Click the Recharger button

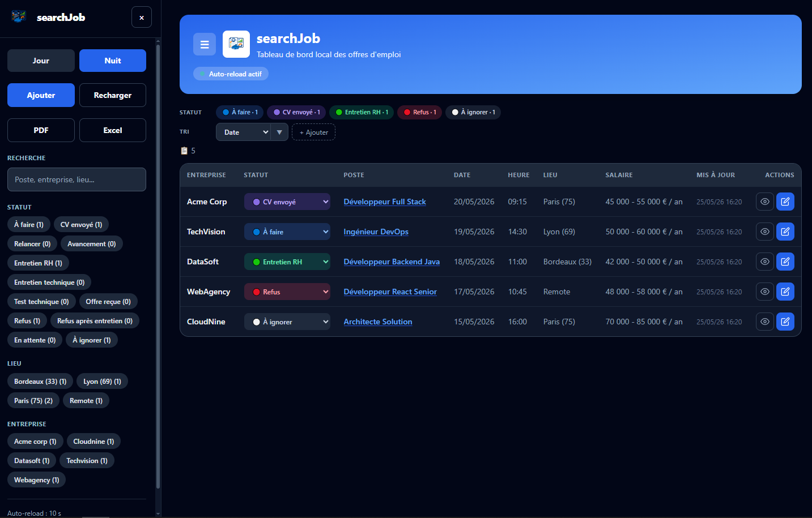(x=113, y=95)
